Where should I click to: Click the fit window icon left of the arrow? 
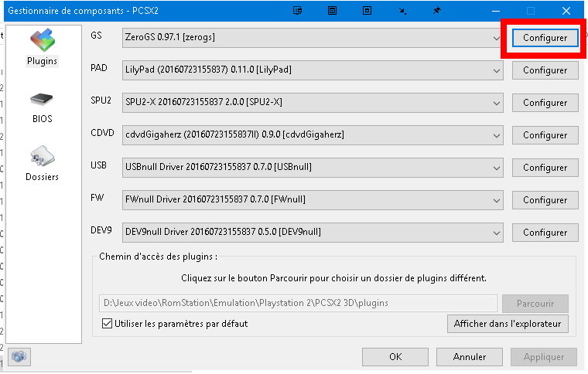coord(367,11)
